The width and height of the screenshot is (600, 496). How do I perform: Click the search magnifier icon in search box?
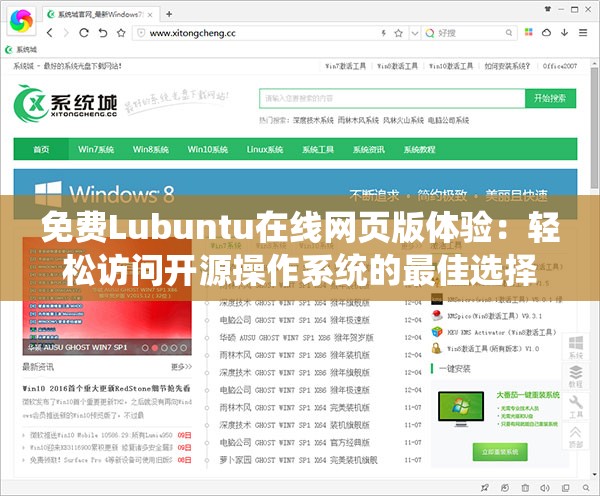point(509,33)
